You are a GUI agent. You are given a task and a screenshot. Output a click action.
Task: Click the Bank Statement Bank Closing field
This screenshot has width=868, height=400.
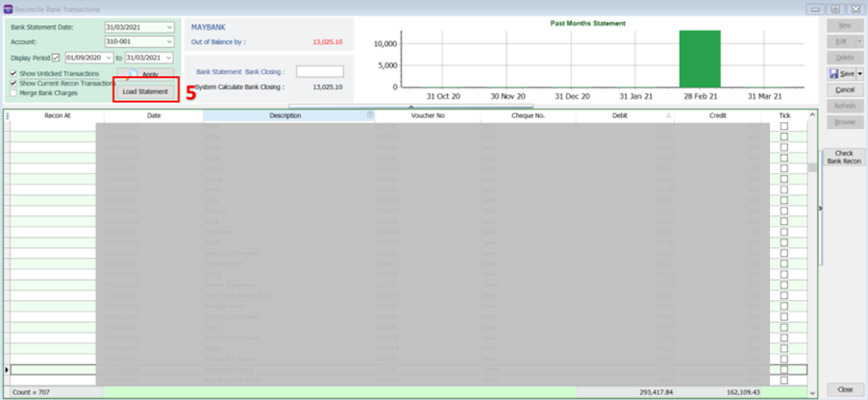point(319,72)
